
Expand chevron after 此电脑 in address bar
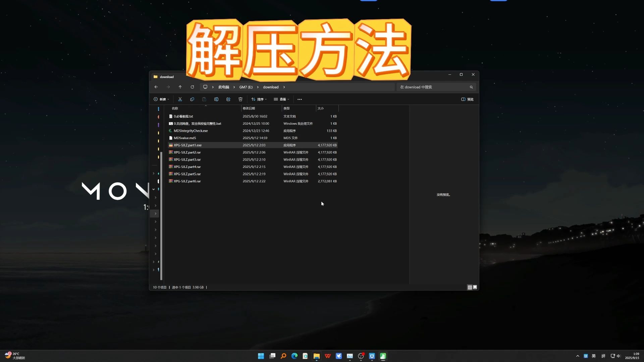point(234,87)
